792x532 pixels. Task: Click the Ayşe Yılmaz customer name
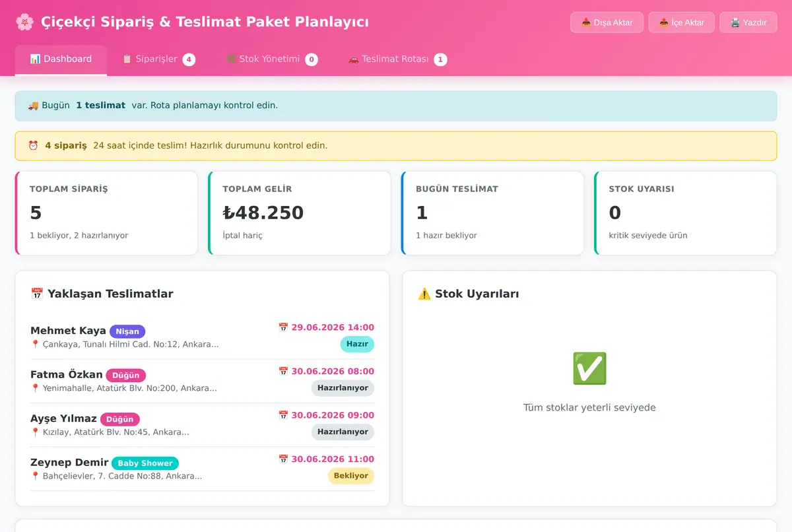point(63,418)
